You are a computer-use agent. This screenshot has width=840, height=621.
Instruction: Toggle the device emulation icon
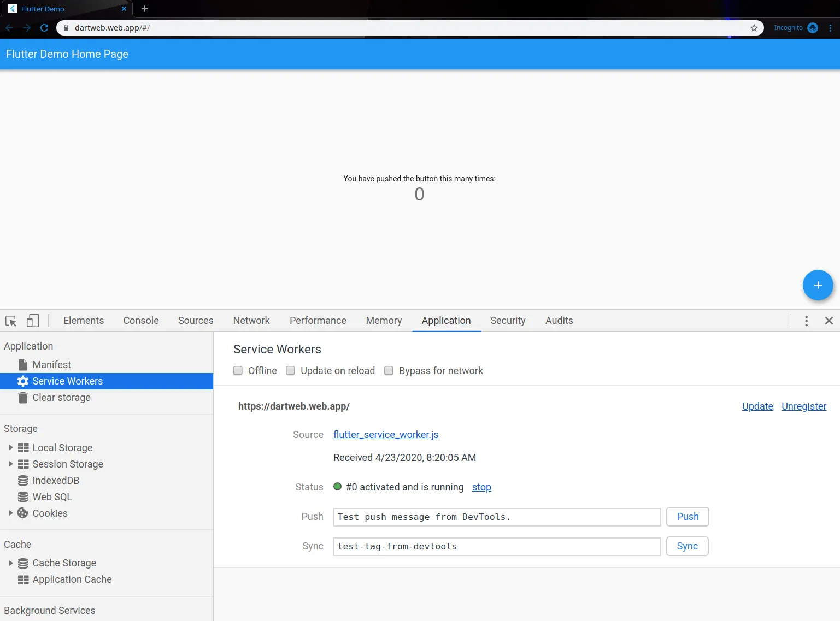pyautogui.click(x=33, y=321)
